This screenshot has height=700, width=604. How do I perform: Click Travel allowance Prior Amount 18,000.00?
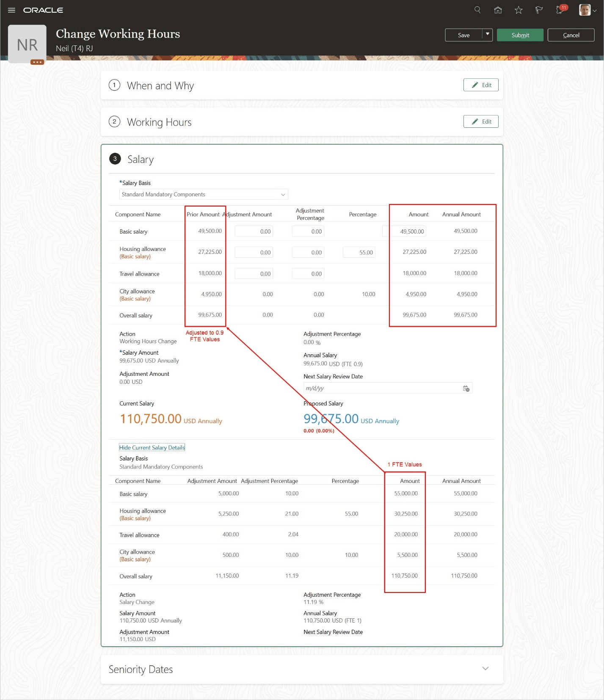click(x=210, y=273)
